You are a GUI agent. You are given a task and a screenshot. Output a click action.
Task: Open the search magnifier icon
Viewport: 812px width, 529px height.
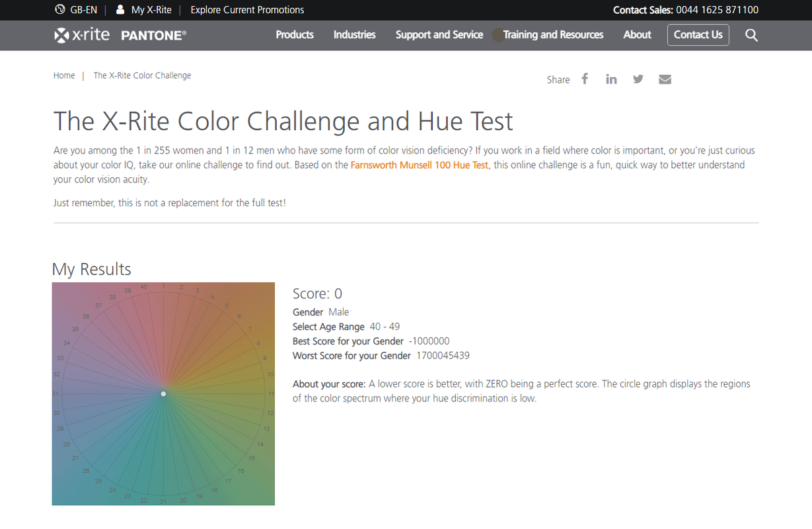pyautogui.click(x=751, y=35)
